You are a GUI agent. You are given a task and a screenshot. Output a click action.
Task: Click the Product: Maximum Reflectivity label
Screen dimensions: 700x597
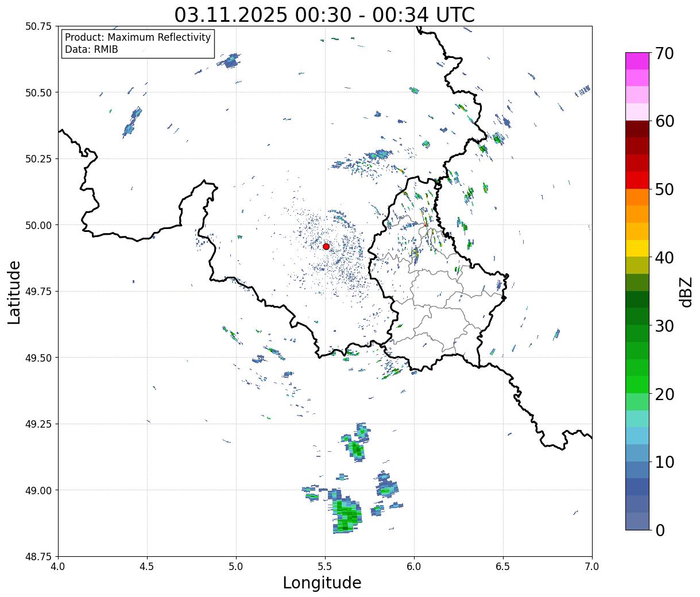138,37
